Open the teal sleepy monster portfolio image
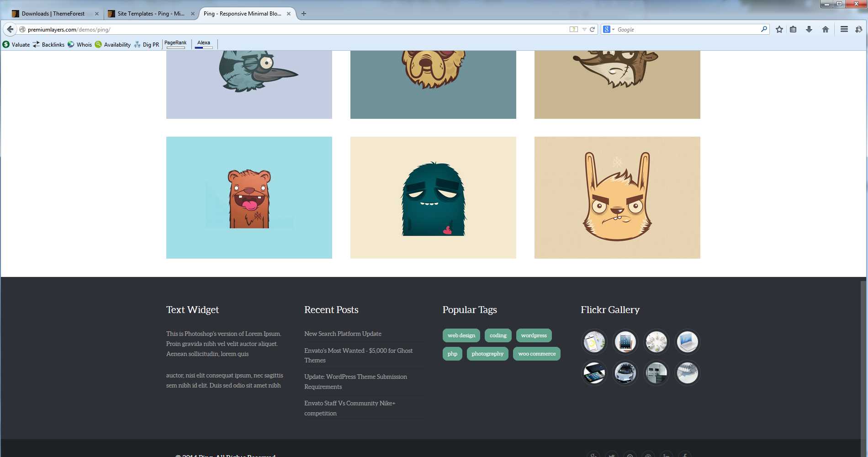 [433, 197]
